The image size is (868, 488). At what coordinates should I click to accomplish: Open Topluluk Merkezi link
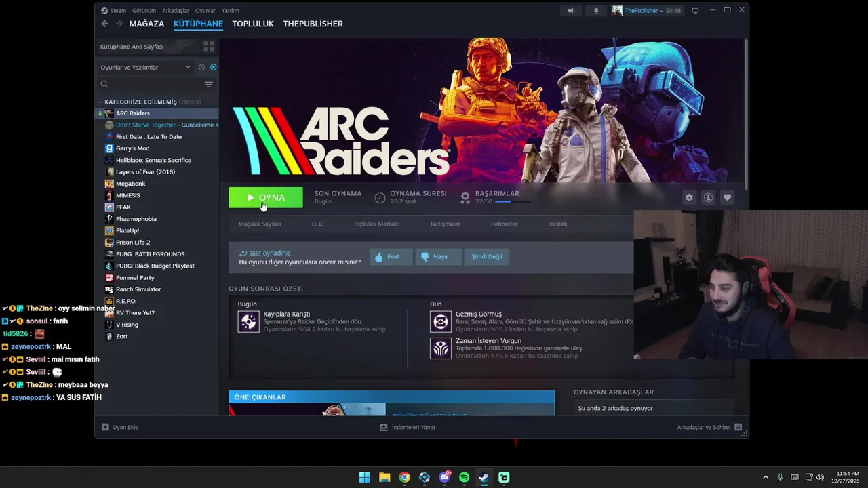tap(376, 224)
